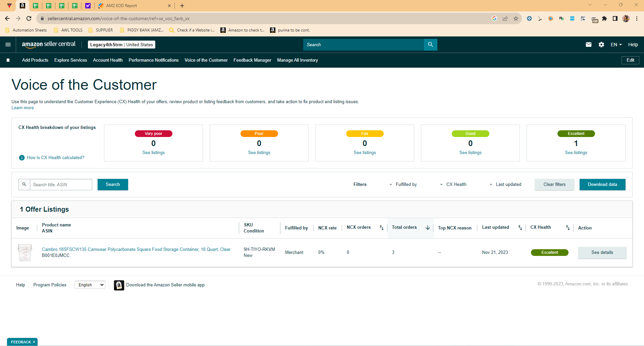Open the Help link in header
Image resolution: width=644 pixels, height=346 pixels.
pyautogui.click(x=633, y=45)
